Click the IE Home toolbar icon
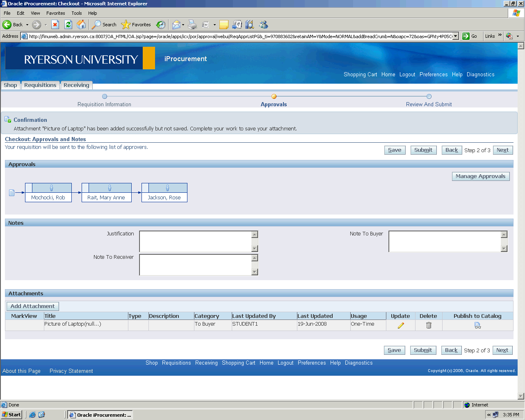 point(82,25)
